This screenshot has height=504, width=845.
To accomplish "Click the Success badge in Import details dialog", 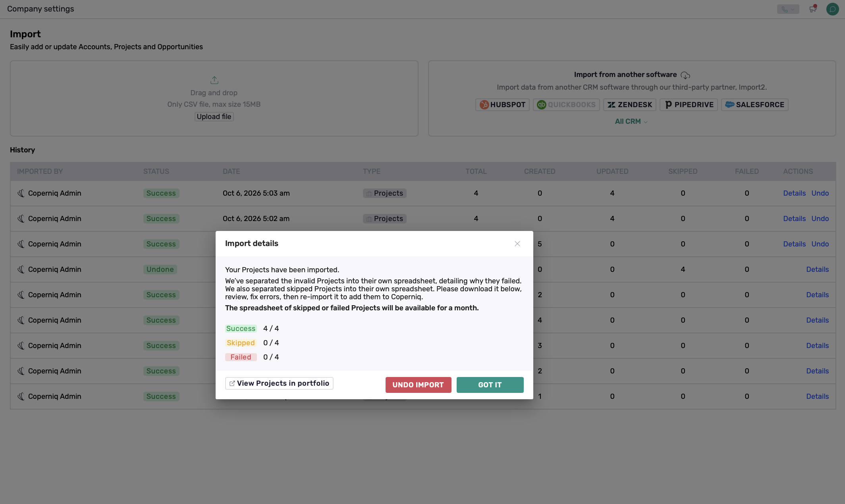I will coord(241,329).
